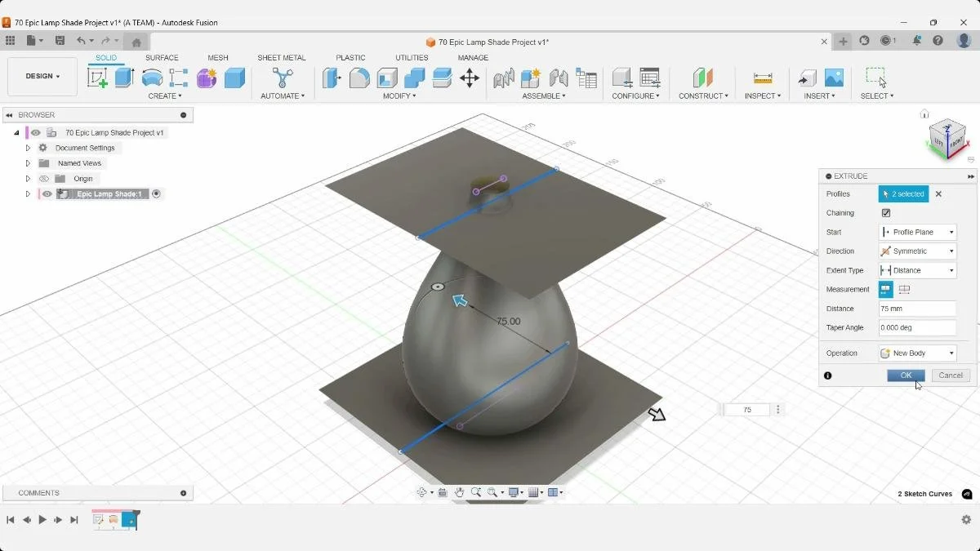The height and width of the screenshot is (551, 980).
Task: Expand the Origin tree node
Action: (x=28, y=179)
